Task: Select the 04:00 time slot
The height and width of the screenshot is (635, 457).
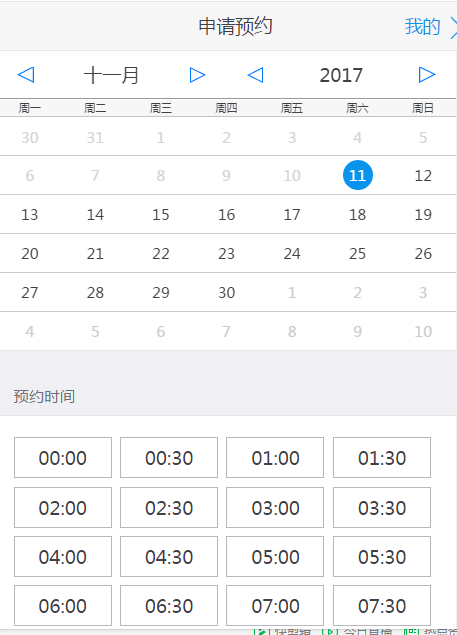Action: point(63,556)
